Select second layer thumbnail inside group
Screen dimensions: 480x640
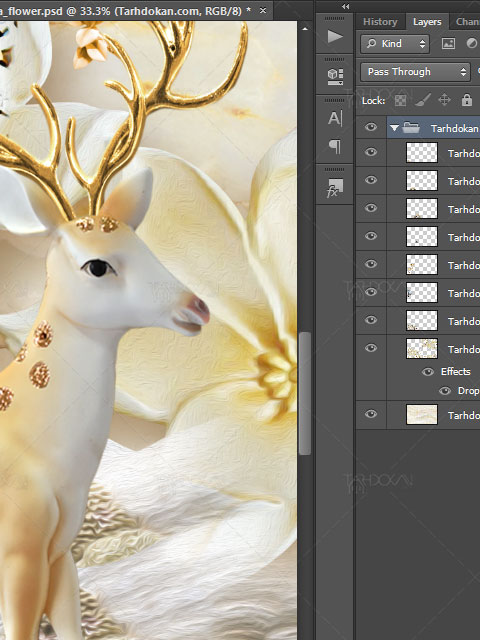[422, 180]
